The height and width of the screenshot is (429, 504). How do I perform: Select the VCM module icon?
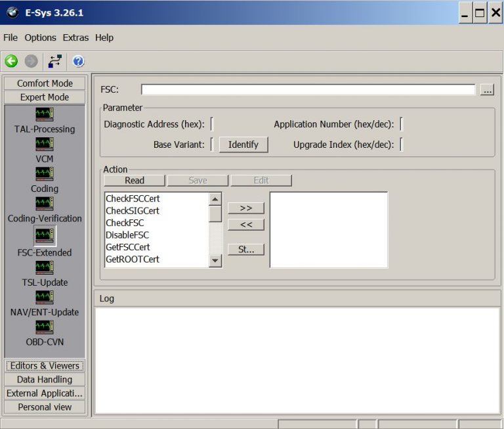coord(45,144)
